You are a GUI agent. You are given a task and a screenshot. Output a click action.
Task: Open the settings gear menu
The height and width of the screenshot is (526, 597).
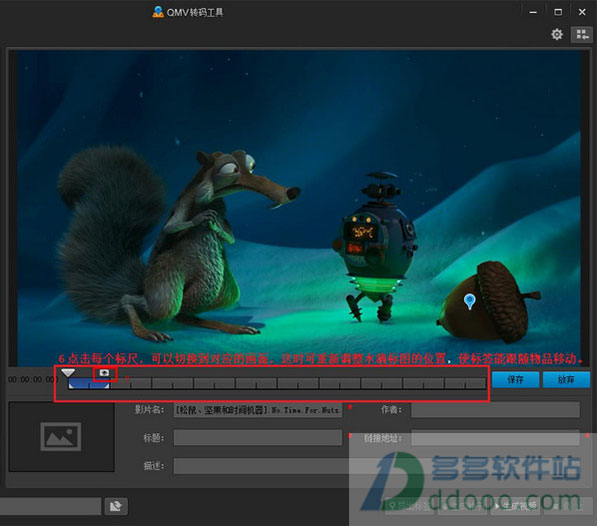pyautogui.click(x=557, y=35)
